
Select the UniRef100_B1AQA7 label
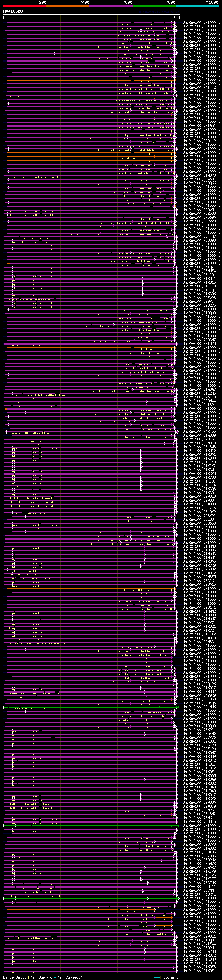tap(199, 390)
